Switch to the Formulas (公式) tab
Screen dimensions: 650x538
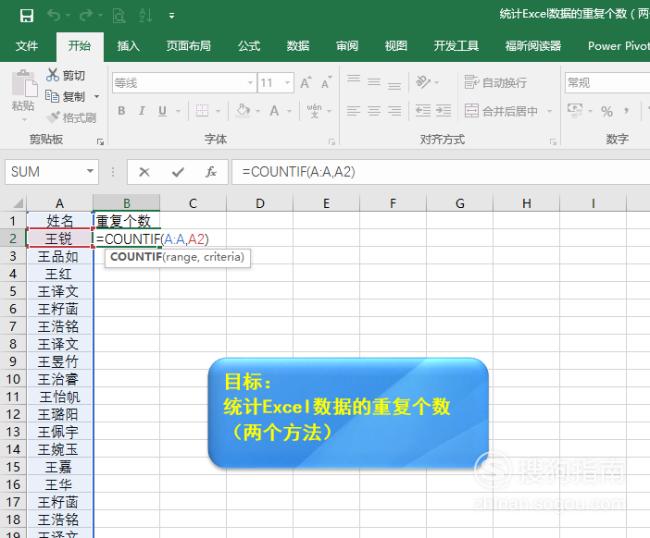[249, 46]
